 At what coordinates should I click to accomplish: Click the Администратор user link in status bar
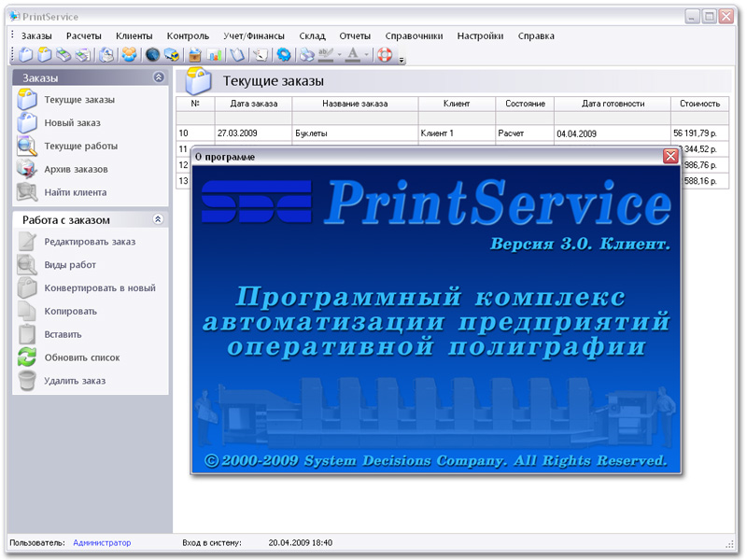(x=102, y=542)
